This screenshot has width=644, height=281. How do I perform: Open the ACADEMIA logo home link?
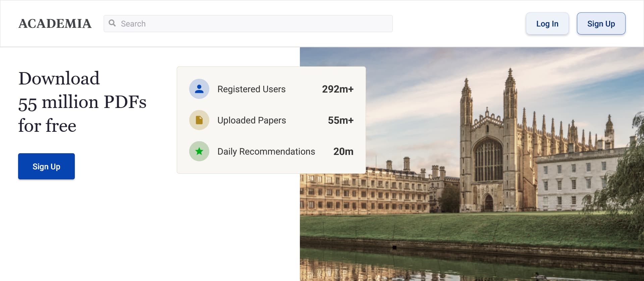tap(55, 23)
